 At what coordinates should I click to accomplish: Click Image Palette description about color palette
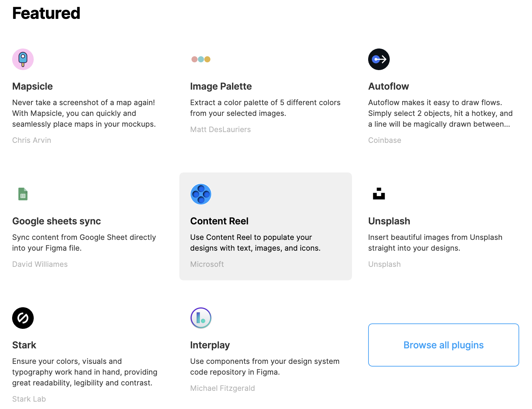click(265, 108)
